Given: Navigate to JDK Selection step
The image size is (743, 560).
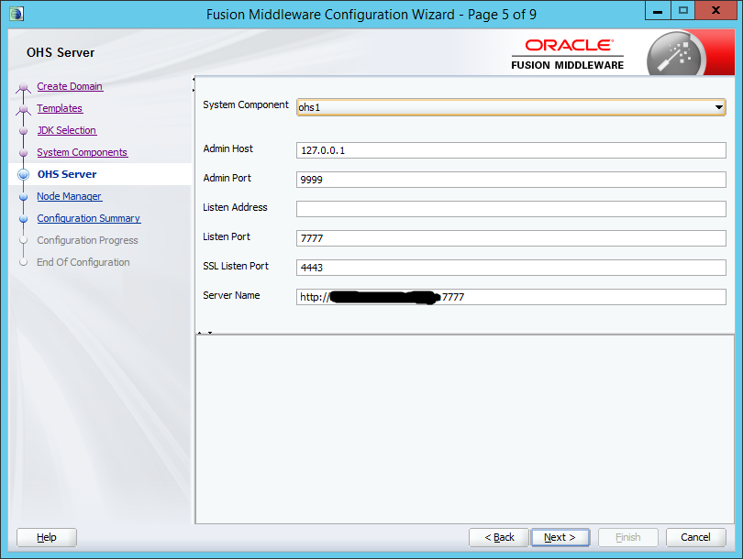Looking at the screenshot, I should point(66,130).
